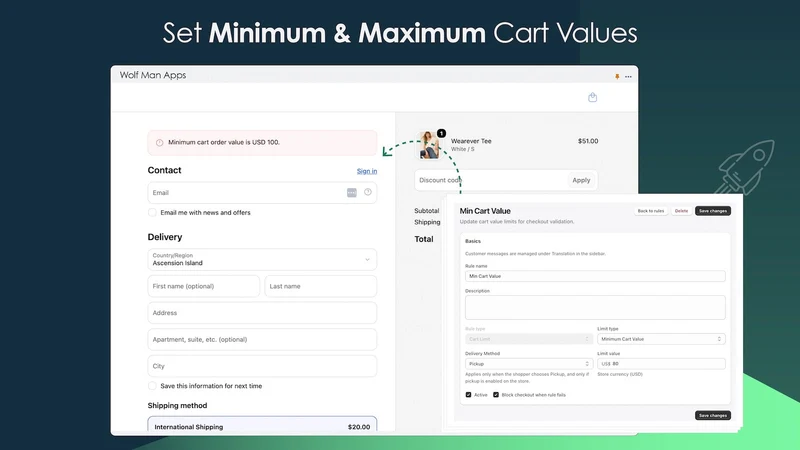The width and height of the screenshot is (800, 450).
Task: Click the Wolf Man Apps title
Action: (153, 75)
